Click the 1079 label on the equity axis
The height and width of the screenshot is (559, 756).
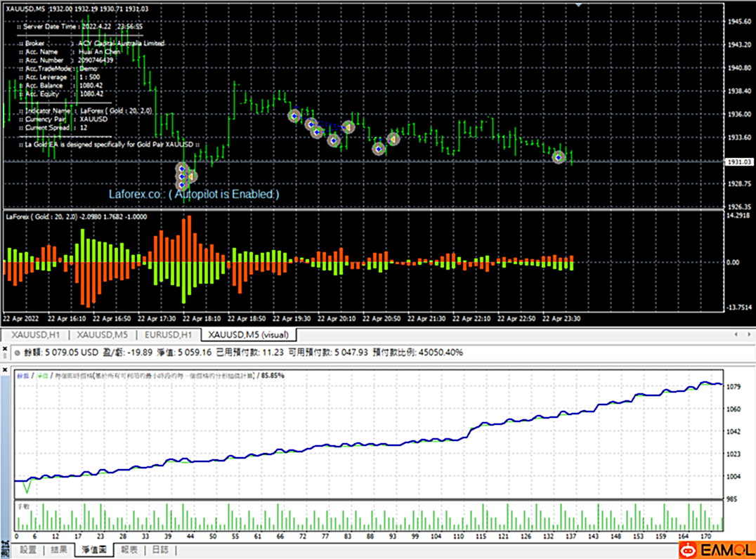734,386
